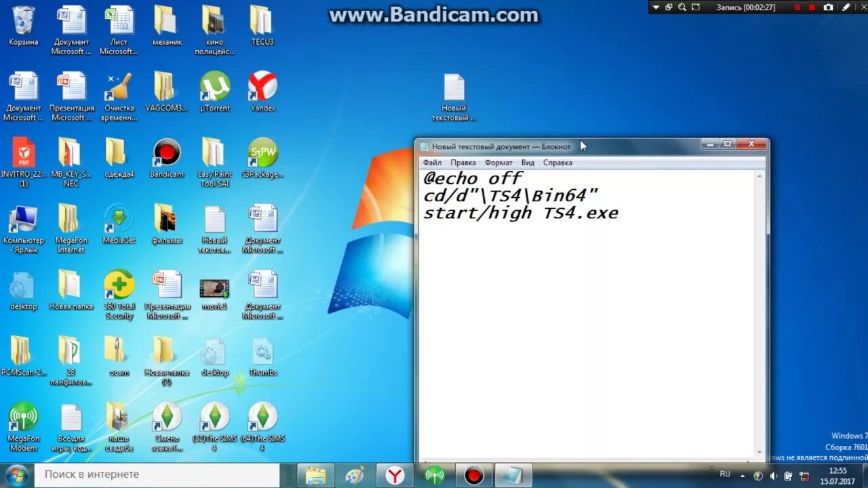Show hidden system tray icons
Image resolution: width=868 pixels, height=488 pixels.
(743, 476)
